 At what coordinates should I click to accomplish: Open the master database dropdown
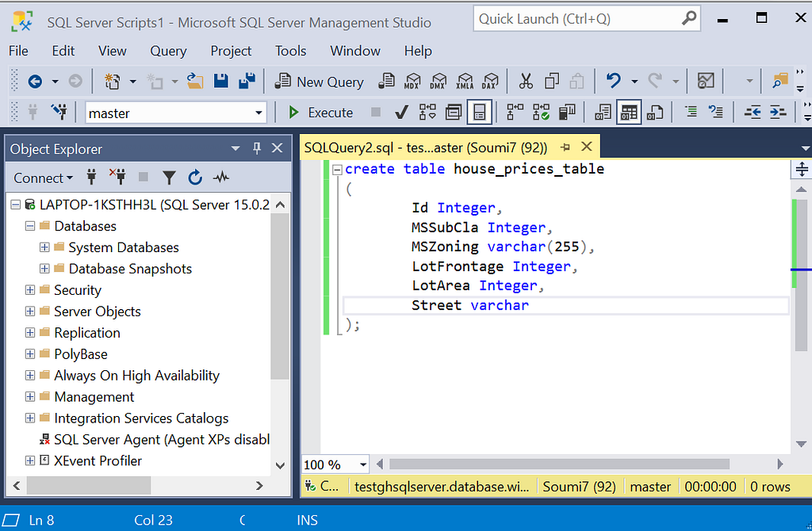coord(259,113)
